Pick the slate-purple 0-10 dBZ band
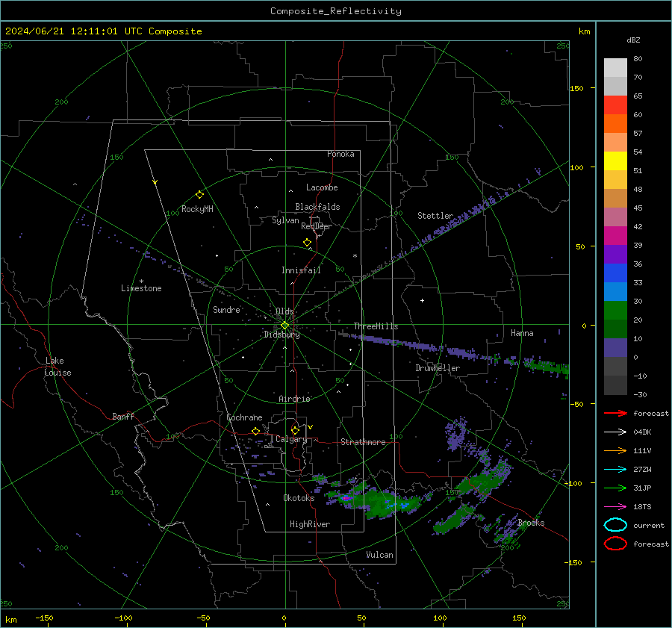The image size is (672, 628). pos(615,347)
